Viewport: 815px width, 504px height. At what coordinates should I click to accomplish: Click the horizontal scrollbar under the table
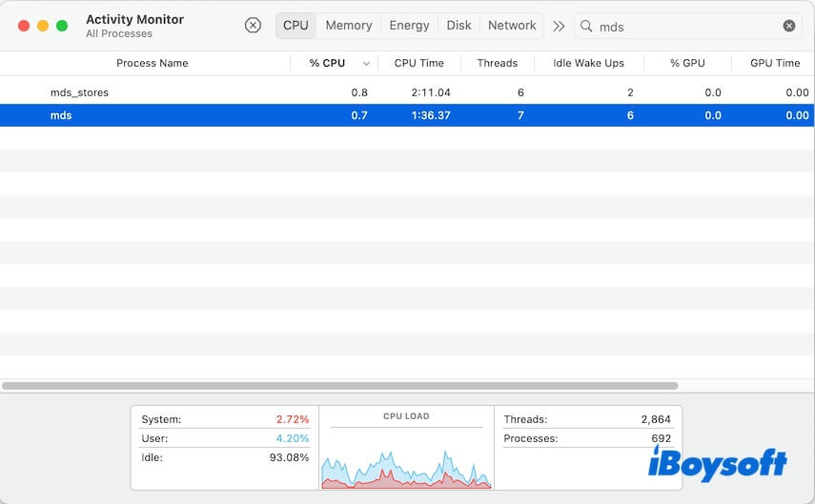[340, 386]
